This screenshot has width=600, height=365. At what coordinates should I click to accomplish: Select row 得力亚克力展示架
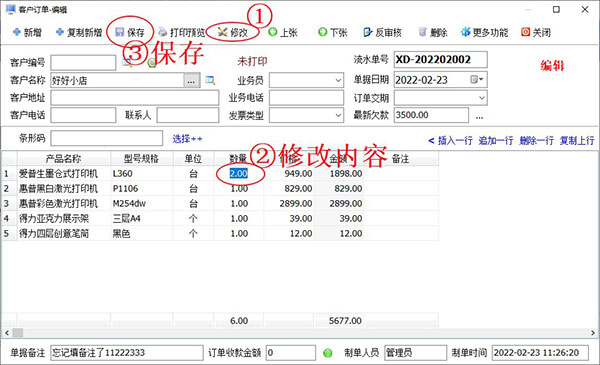pos(220,218)
